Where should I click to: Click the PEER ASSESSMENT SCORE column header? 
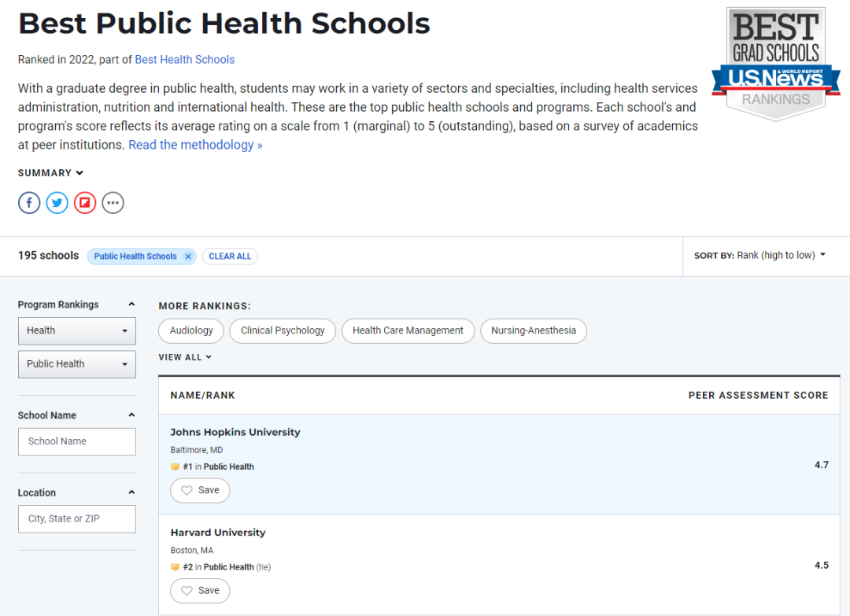(x=759, y=396)
